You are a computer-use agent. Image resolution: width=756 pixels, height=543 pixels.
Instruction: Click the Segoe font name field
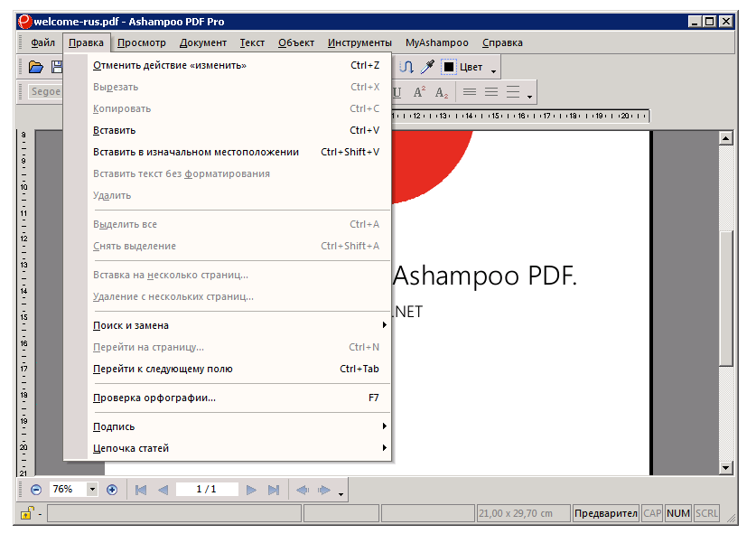[x=45, y=91]
